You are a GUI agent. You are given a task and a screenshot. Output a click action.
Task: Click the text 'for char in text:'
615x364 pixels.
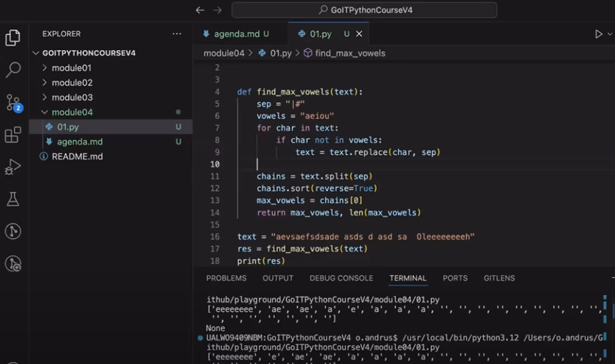pos(298,128)
